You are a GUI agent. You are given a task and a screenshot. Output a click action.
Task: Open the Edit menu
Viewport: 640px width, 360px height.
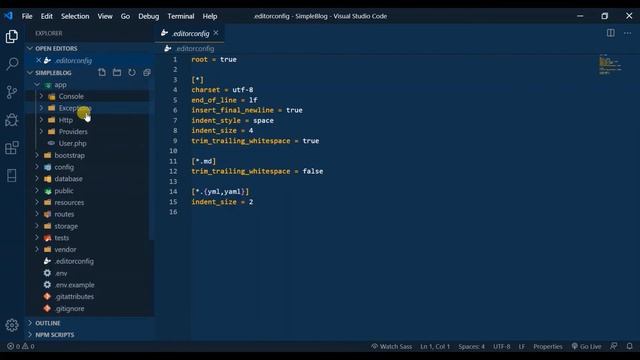(x=47, y=16)
